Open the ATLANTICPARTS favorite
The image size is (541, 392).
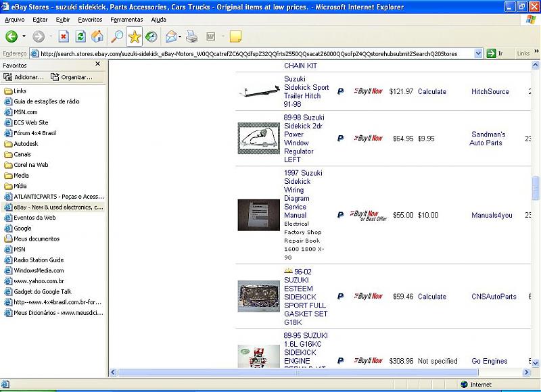click(x=54, y=197)
